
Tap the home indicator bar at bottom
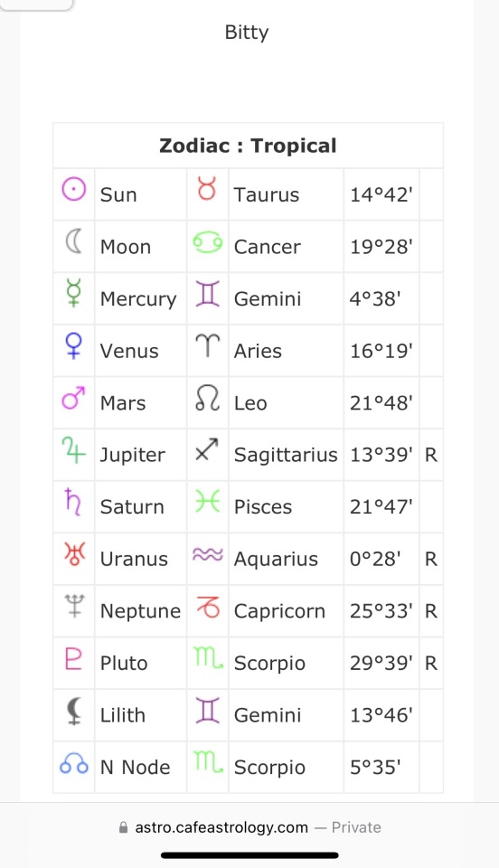249,855
